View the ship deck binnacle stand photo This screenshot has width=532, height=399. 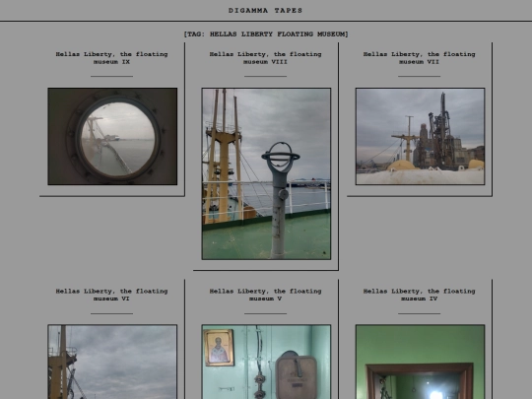point(266,173)
